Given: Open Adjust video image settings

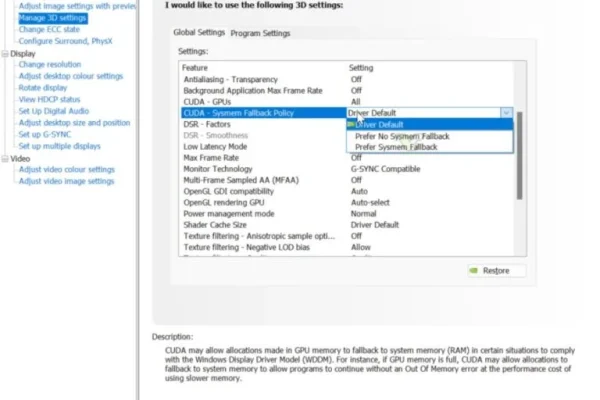Looking at the screenshot, I should coord(66,181).
